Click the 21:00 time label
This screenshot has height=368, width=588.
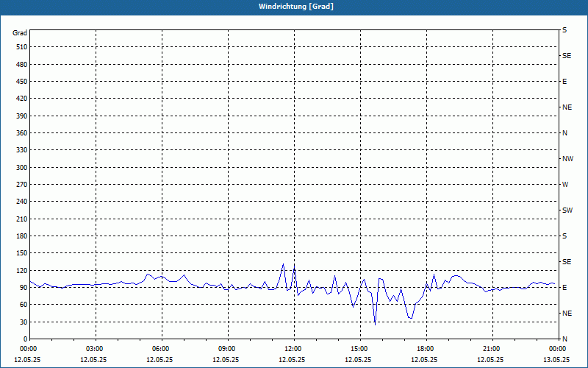click(492, 349)
